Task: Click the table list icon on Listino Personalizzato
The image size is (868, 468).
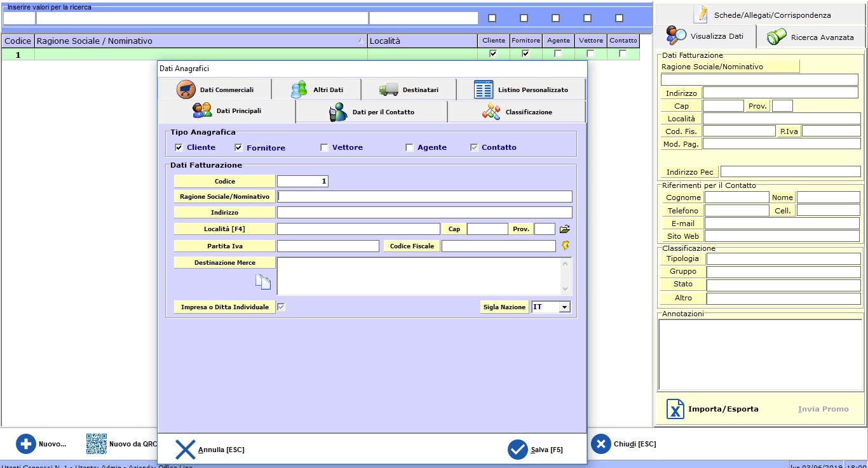Action: coord(484,90)
